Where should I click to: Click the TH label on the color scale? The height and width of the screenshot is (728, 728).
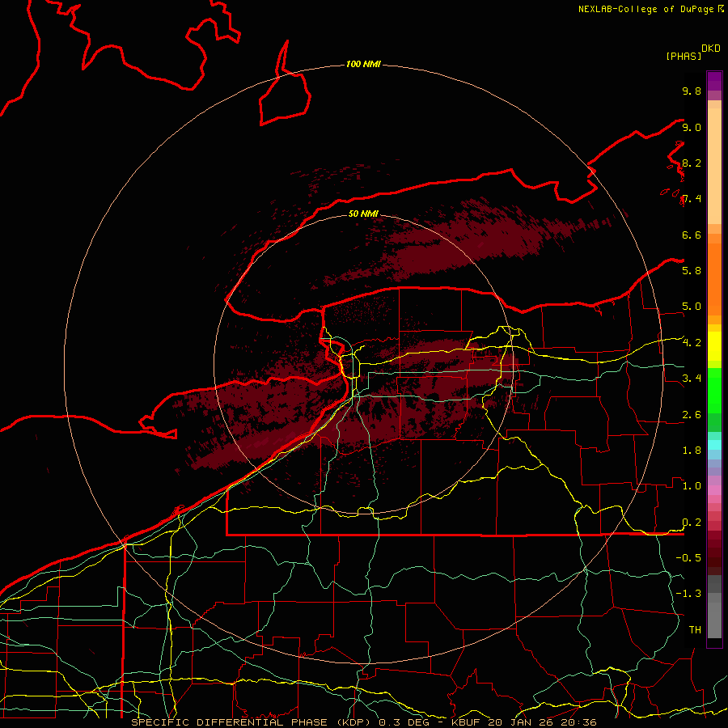[x=695, y=629]
